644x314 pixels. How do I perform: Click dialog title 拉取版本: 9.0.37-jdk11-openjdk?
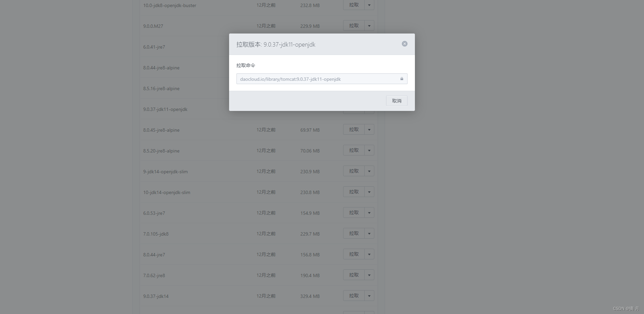click(276, 45)
